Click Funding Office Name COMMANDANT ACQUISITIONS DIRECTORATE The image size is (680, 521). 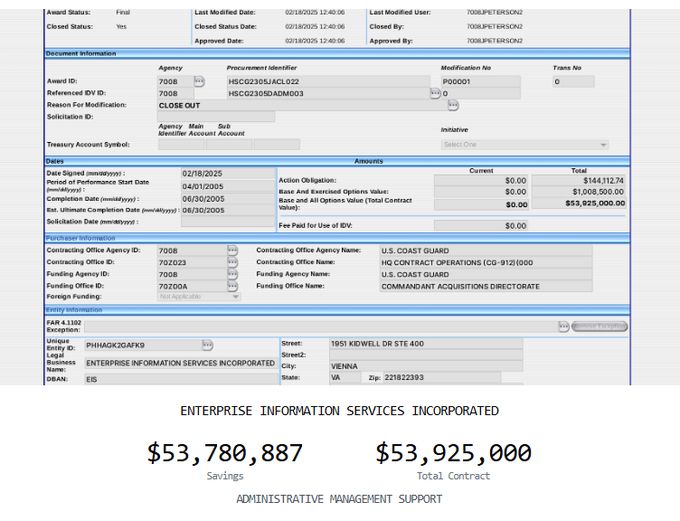click(486, 286)
